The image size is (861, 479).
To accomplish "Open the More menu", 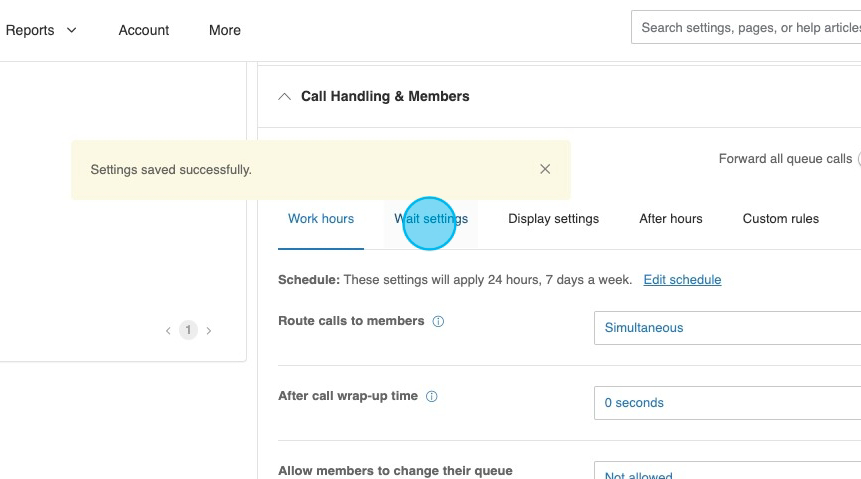I will coord(225,30).
